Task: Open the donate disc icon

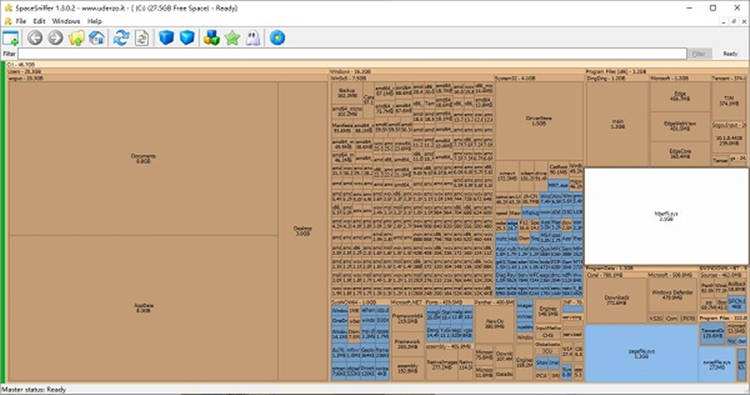Action: [277, 38]
